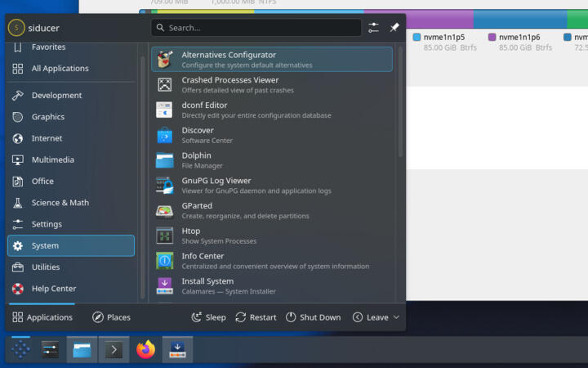
Task: Click the 'Configure the system default alternatives' text
Action: (x=247, y=65)
